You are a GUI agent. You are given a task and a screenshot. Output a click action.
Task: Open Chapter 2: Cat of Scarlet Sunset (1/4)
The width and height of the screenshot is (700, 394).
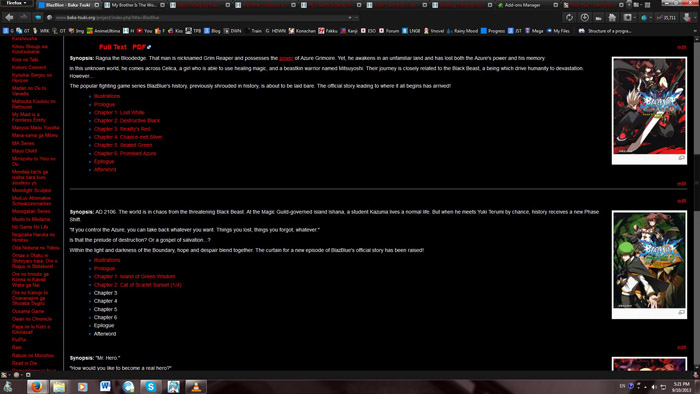coord(138,285)
